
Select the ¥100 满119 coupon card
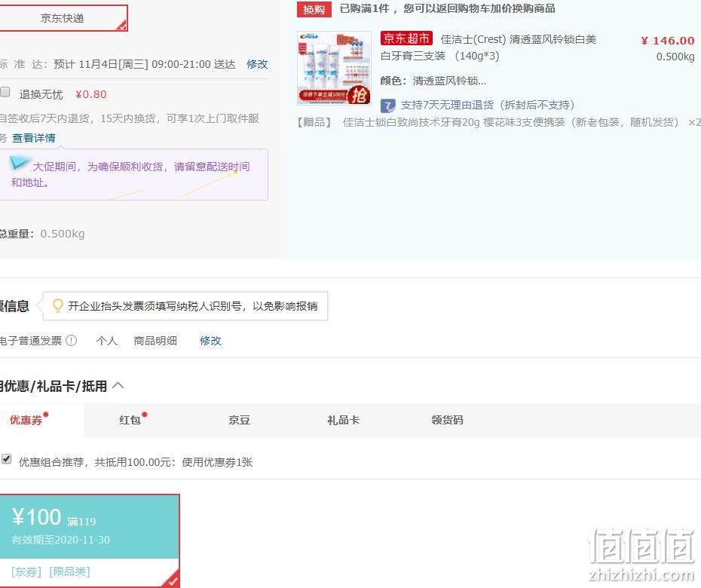[x=88, y=541]
